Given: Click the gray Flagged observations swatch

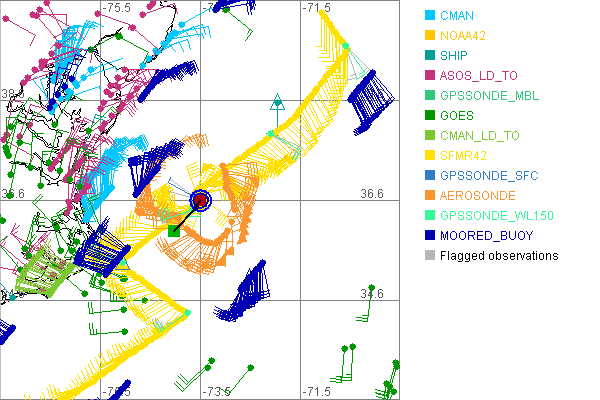Looking at the screenshot, I should coord(430,256).
